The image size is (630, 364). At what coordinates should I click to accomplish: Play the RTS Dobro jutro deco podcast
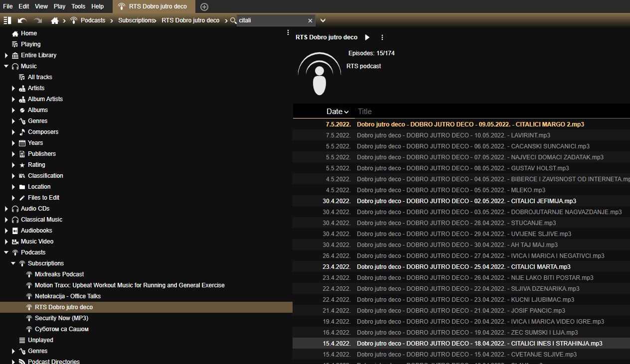367,37
